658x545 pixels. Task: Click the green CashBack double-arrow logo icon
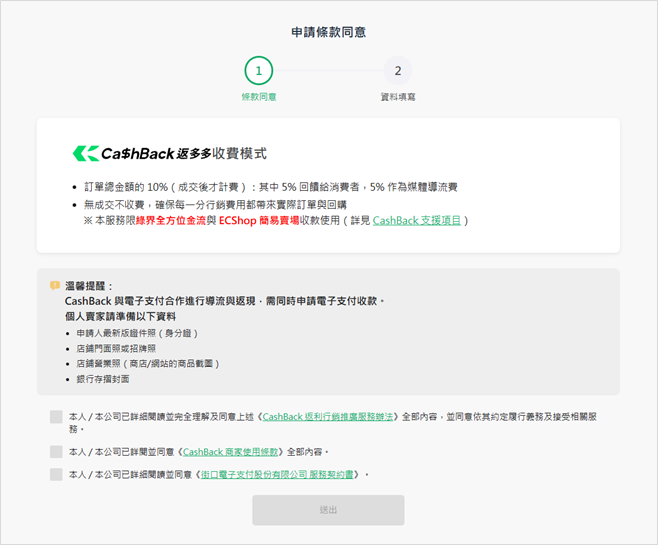point(85,154)
